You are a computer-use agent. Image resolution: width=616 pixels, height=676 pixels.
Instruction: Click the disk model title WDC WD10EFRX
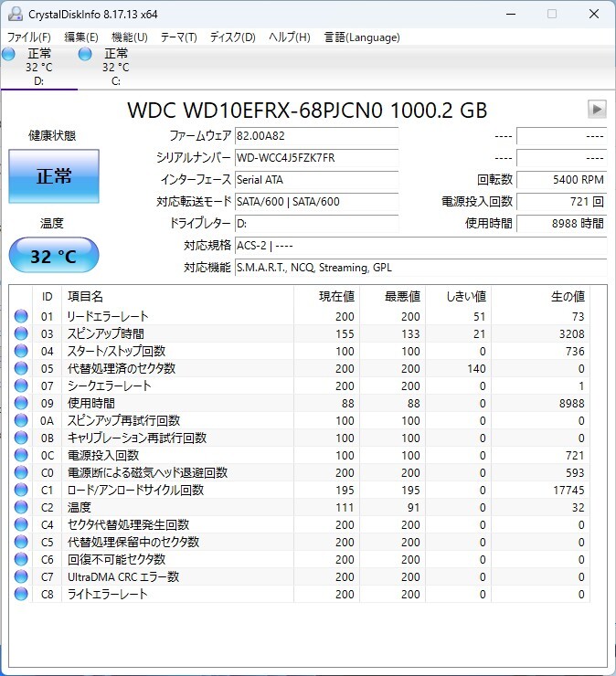(x=307, y=111)
